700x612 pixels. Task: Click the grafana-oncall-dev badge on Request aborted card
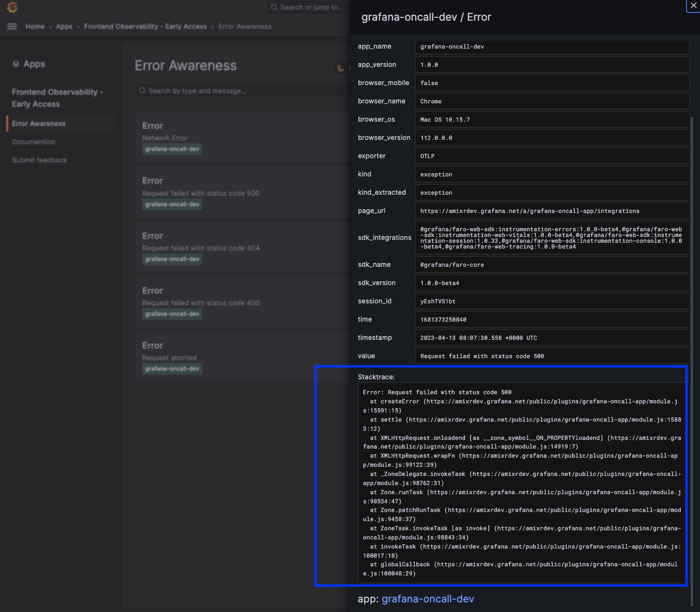(172, 368)
